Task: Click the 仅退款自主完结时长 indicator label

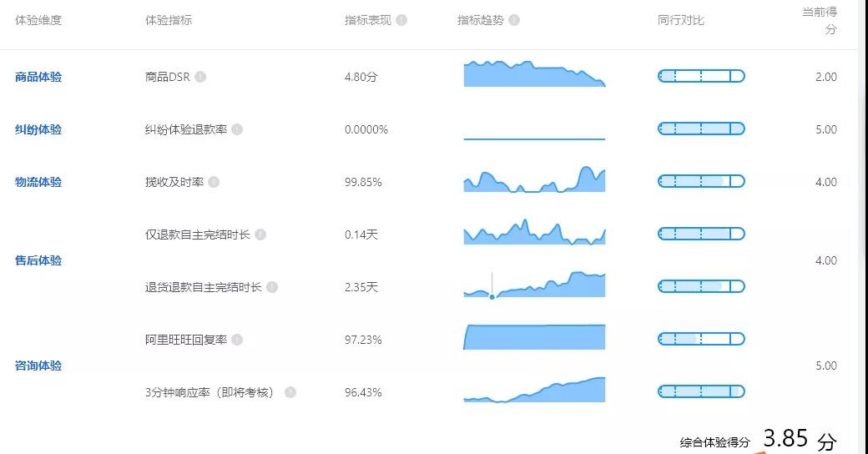Action: [x=198, y=235]
